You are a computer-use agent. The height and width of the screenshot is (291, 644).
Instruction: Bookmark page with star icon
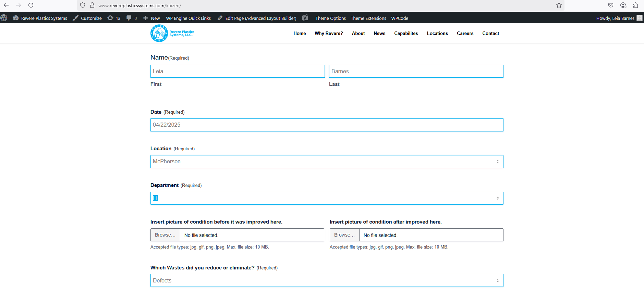pyautogui.click(x=559, y=5)
